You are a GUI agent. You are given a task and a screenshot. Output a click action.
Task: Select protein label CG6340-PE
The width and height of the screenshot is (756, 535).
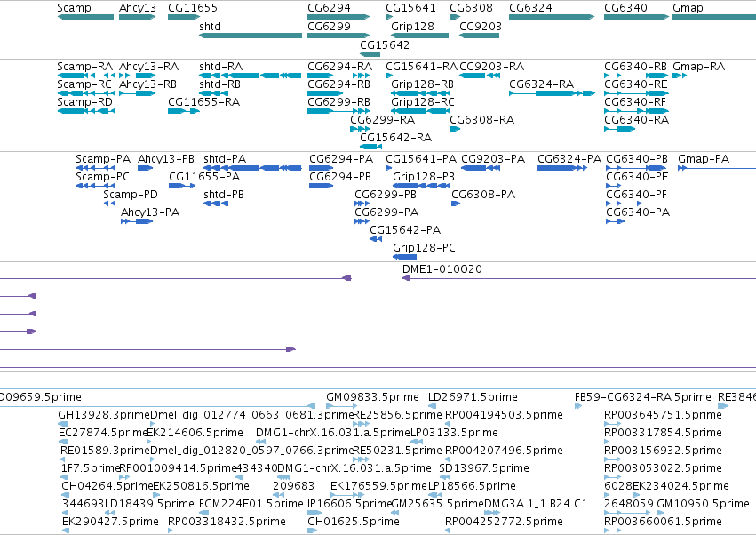point(637,177)
